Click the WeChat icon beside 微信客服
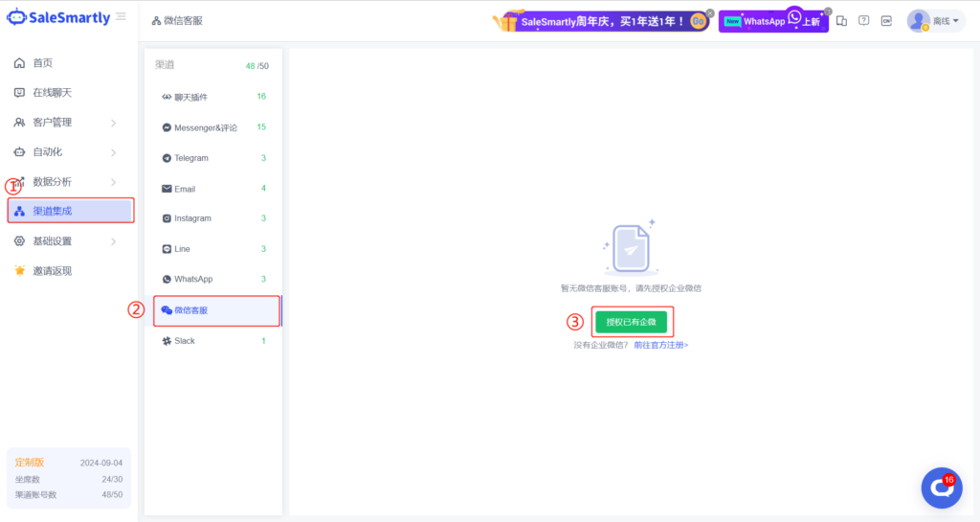The image size is (980, 522). (x=167, y=310)
